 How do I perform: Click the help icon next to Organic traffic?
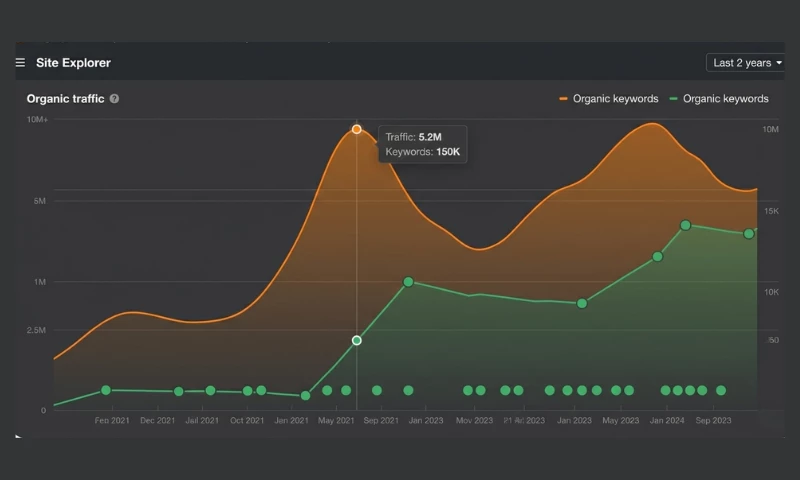point(114,99)
